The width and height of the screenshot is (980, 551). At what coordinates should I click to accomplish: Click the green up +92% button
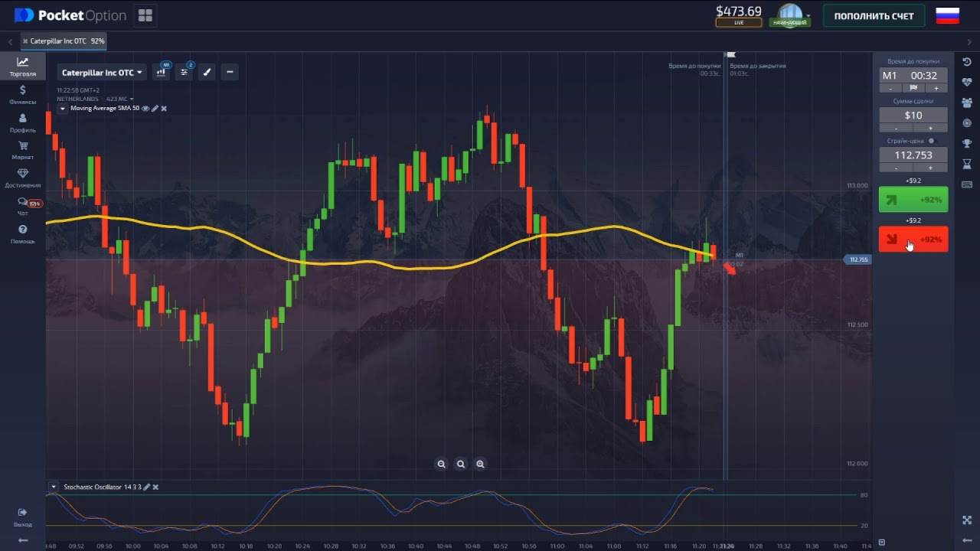(913, 199)
